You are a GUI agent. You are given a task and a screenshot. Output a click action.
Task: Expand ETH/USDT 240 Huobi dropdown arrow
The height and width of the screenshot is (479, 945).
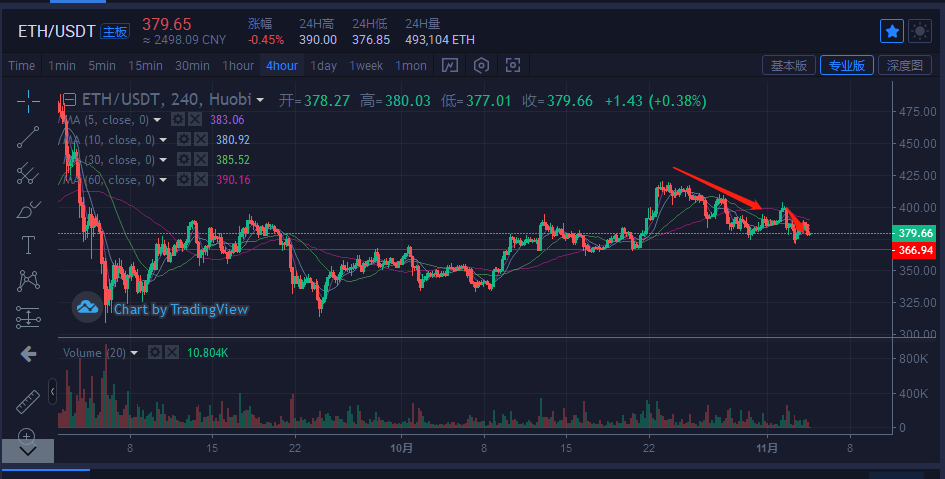point(260,100)
